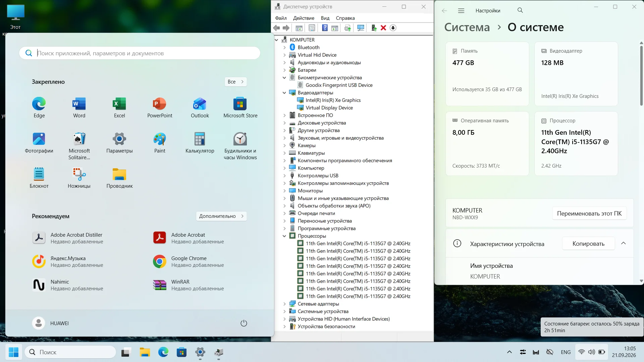Collapse Характеристики устройства section chevron
The image size is (644, 362).
tap(624, 243)
